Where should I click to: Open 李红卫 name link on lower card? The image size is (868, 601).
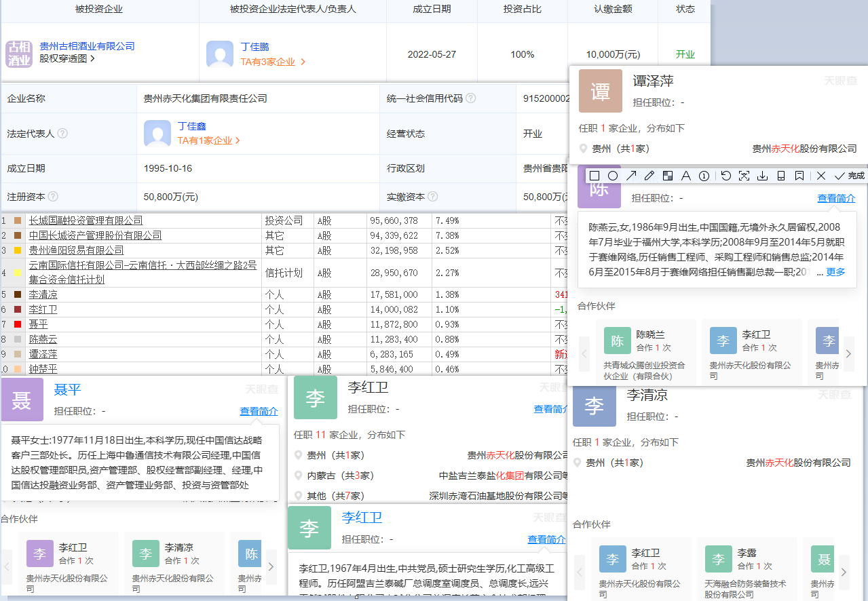pos(362,518)
